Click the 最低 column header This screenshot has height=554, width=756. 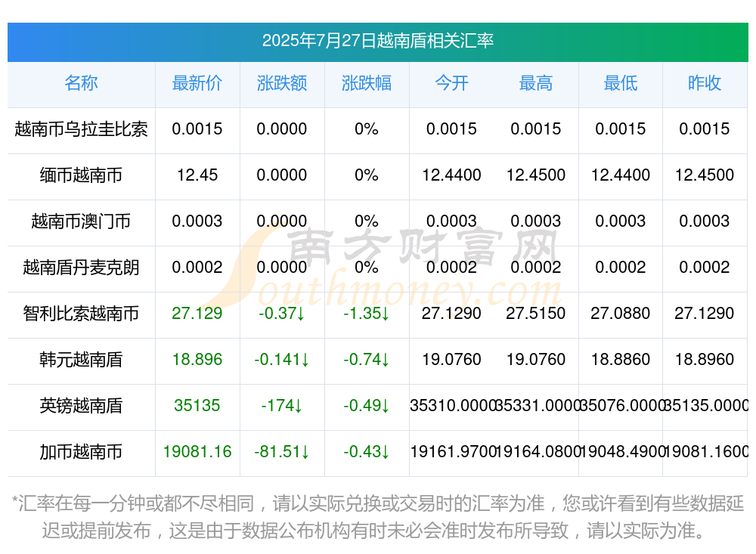(621, 83)
